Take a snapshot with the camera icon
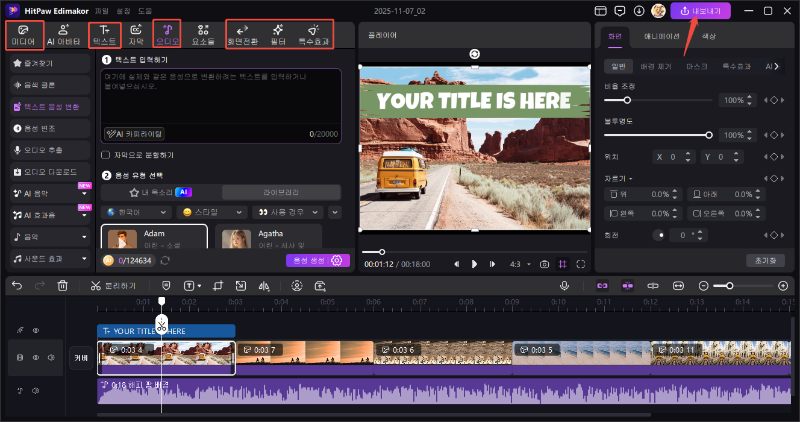This screenshot has height=422, width=800. tap(544, 264)
